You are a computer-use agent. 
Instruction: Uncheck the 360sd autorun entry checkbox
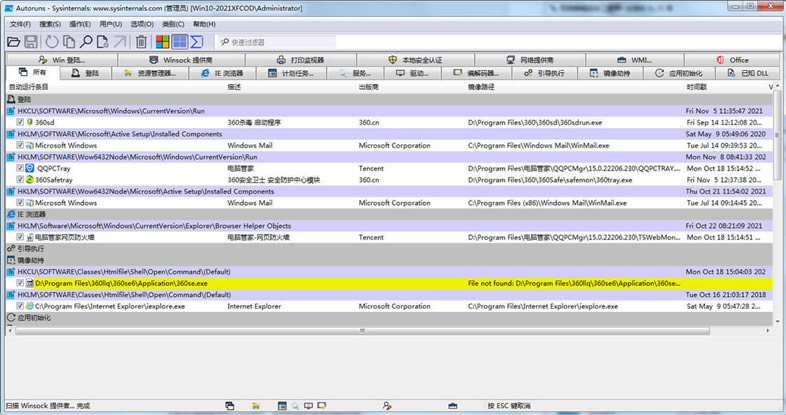coord(20,121)
